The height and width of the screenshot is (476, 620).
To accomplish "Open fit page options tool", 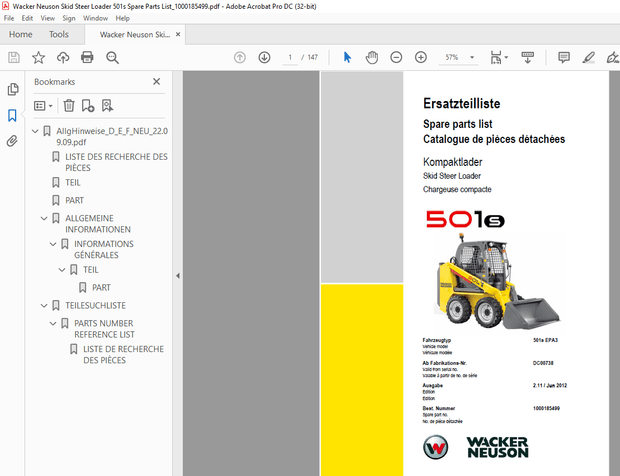I will click(498, 58).
